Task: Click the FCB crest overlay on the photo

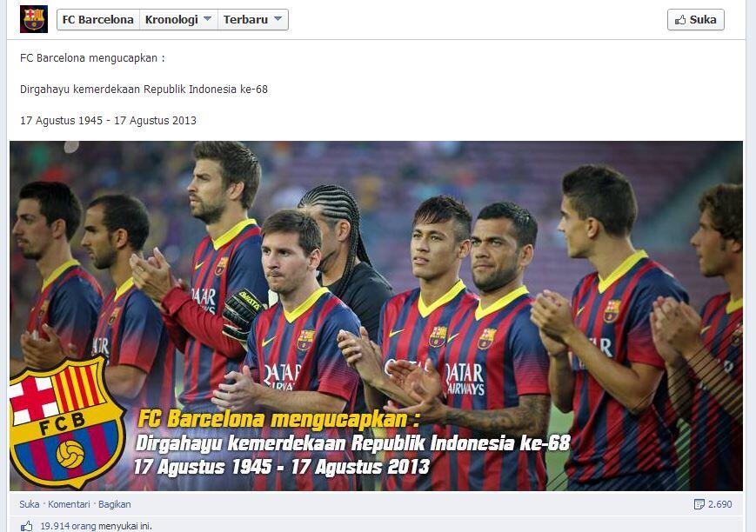Action: [66, 422]
